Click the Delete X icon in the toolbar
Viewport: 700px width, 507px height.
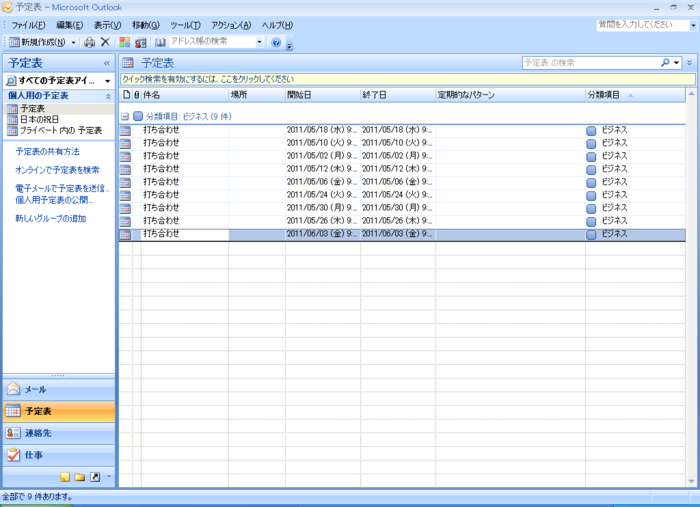pos(105,42)
